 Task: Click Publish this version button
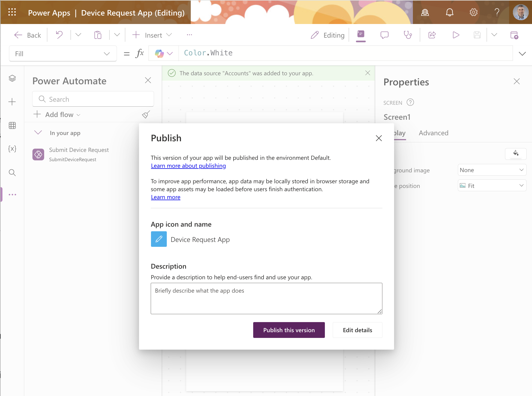(x=289, y=330)
